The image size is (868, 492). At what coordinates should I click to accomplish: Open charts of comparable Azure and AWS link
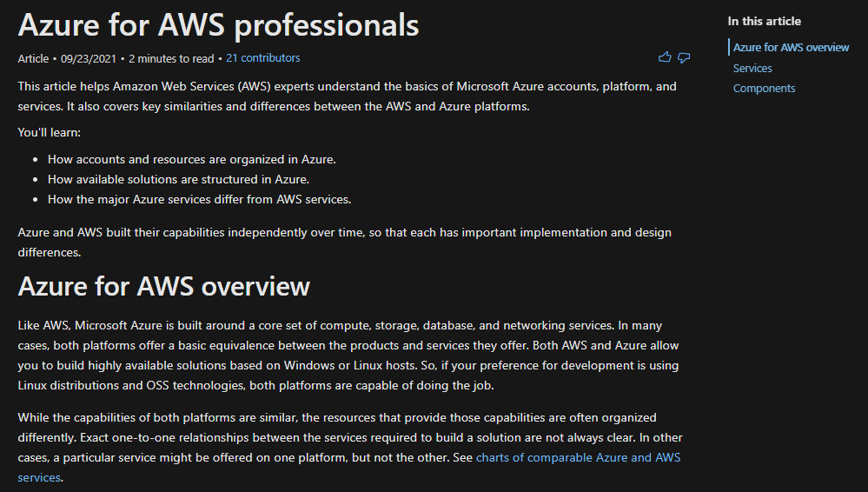579,457
